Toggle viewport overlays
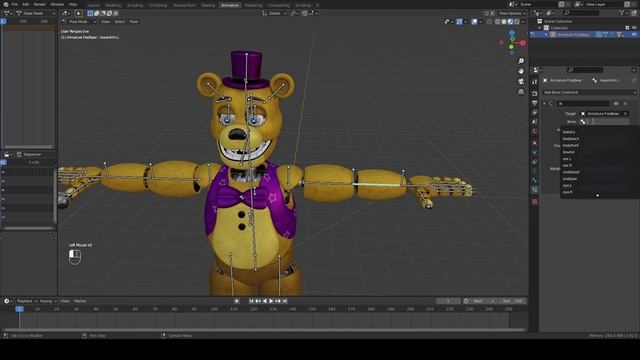640x360 pixels. click(x=474, y=22)
